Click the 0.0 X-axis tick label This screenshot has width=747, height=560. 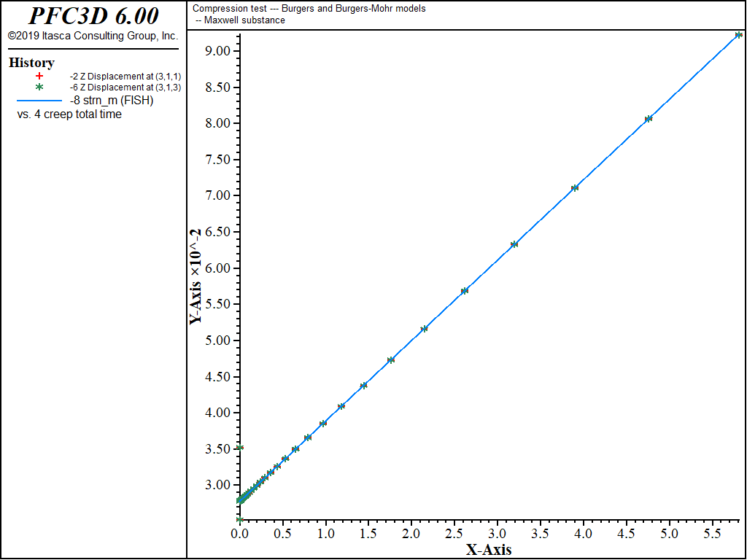pyautogui.click(x=239, y=534)
